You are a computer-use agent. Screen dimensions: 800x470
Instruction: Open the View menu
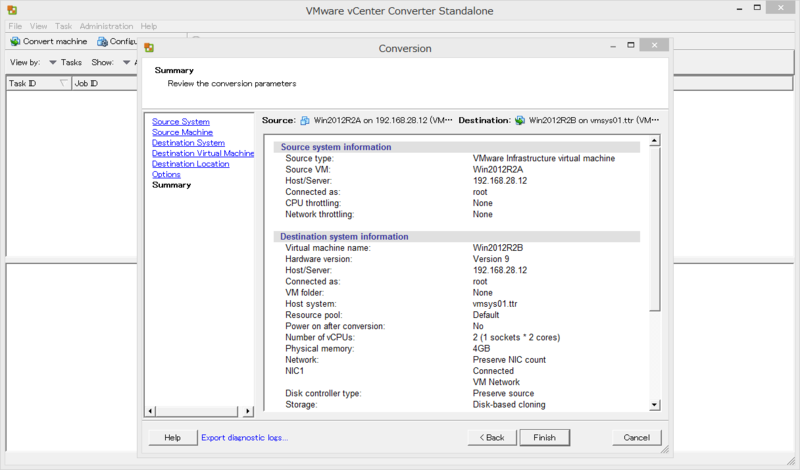38,26
